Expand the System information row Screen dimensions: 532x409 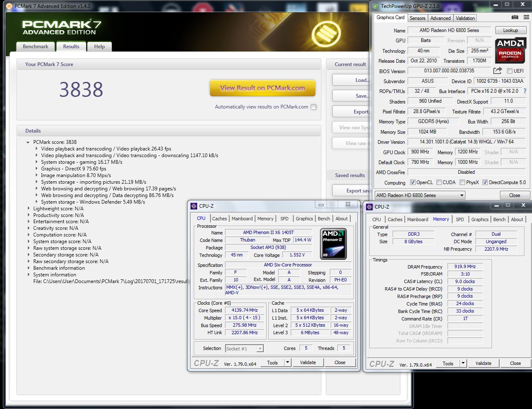tap(29, 275)
